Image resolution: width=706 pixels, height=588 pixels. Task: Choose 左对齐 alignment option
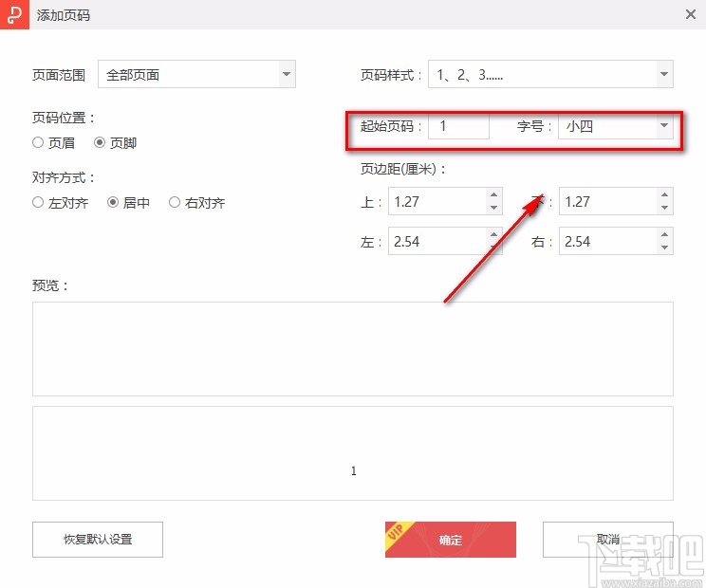coord(38,203)
